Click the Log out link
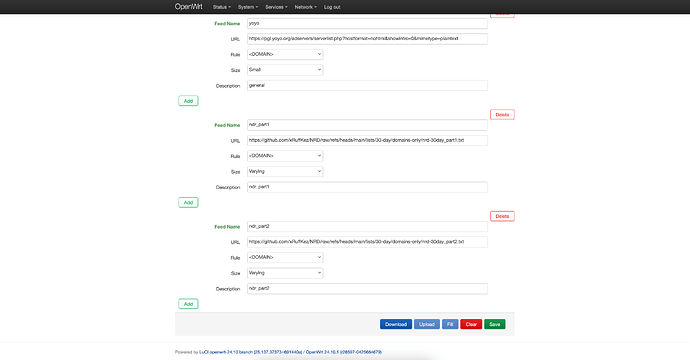 point(332,7)
